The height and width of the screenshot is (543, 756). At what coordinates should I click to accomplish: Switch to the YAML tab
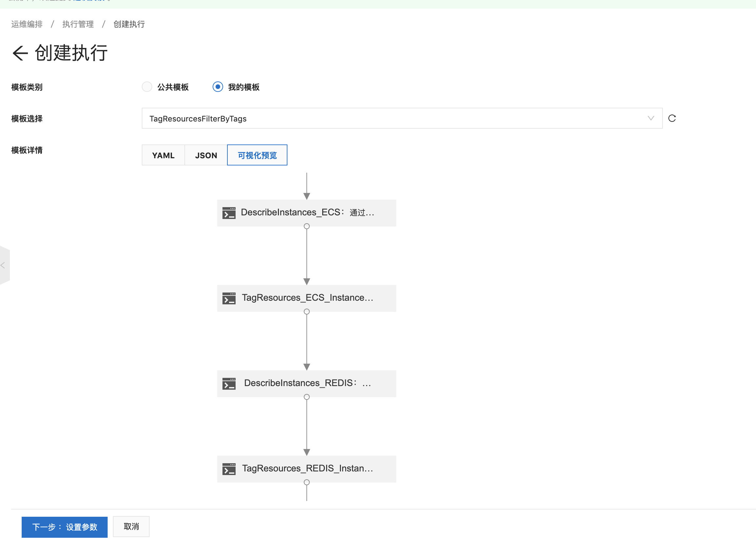click(x=163, y=155)
